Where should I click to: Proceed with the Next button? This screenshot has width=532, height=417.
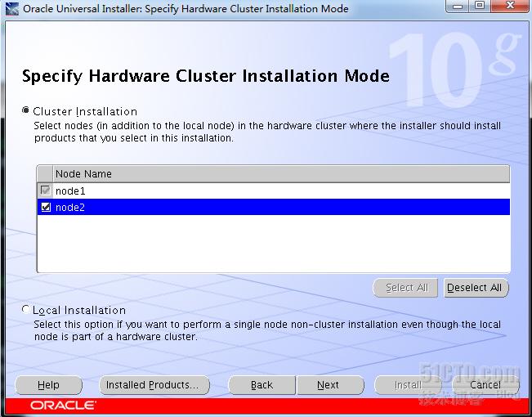coord(330,385)
